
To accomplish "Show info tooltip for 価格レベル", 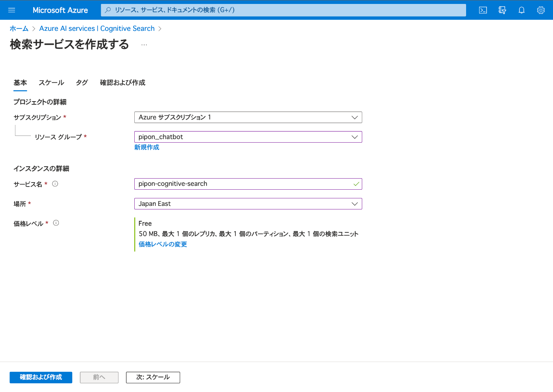I will click(x=56, y=223).
